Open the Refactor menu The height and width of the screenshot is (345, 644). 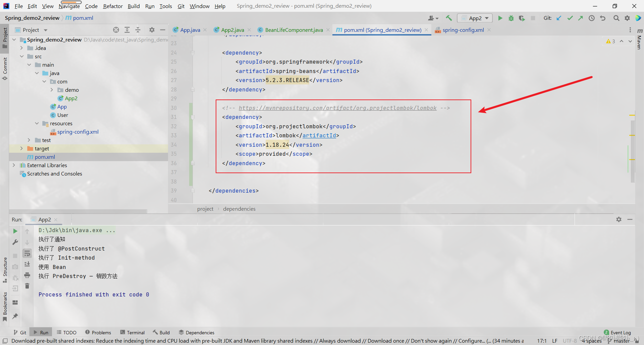point(113,6)
